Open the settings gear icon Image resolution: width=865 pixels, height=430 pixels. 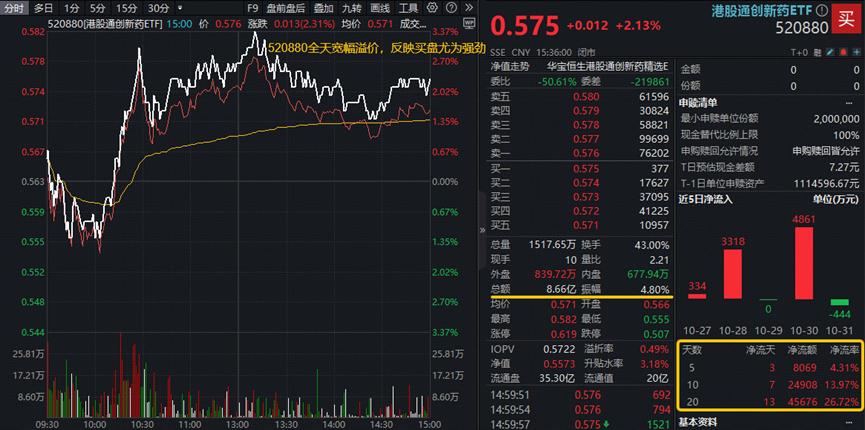coord(433,8)
